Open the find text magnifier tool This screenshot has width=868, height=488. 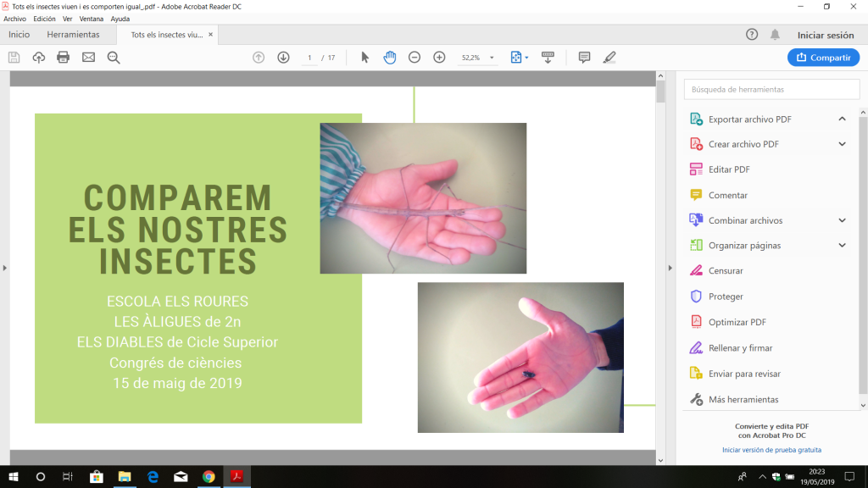tap(114, 58)
